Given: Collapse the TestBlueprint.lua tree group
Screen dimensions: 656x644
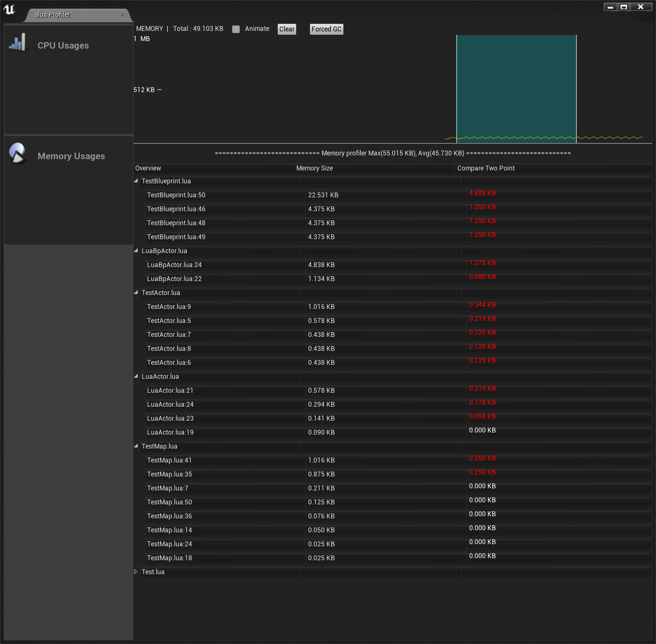Looking at the screenshot, I should click(136, 181).
